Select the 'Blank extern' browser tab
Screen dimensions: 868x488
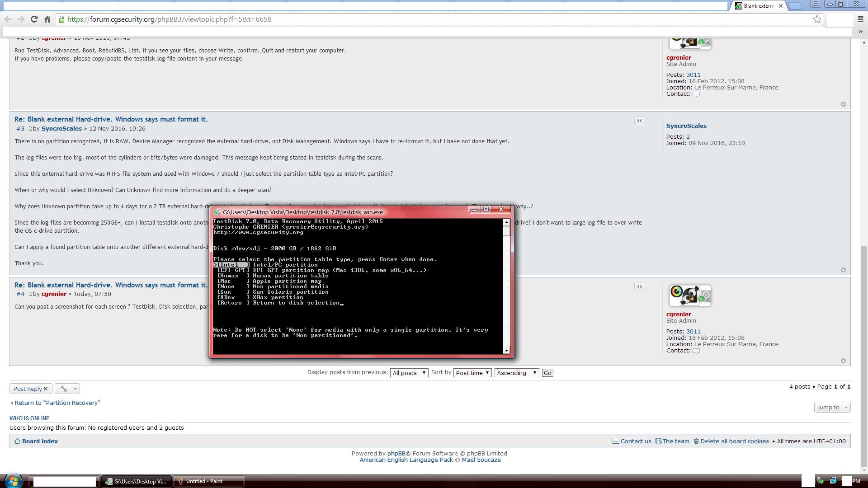pos(759,6)
